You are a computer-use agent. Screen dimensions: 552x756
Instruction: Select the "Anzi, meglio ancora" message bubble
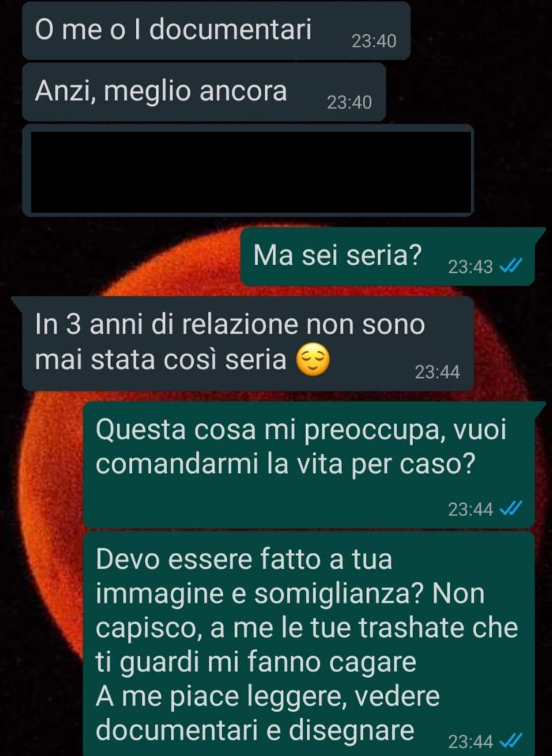click(x=204, y=92)
